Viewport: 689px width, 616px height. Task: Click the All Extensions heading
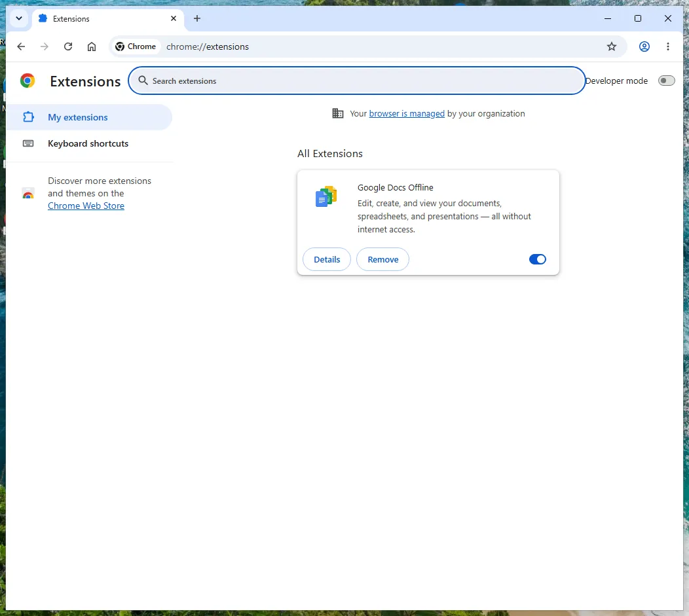coord(330,154)
